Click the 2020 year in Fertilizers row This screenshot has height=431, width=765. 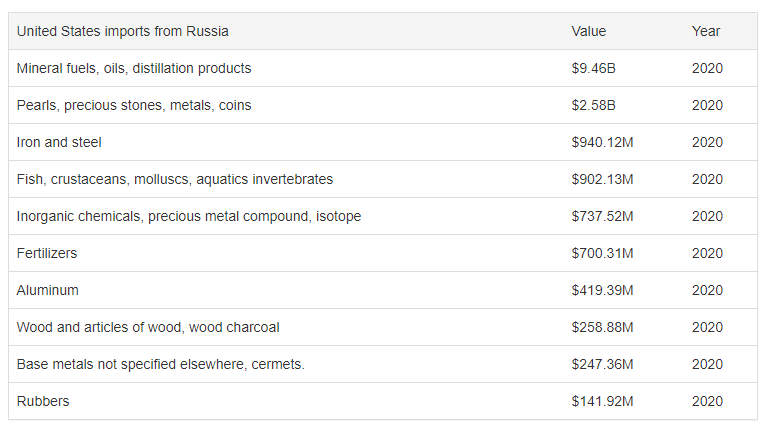707,253
